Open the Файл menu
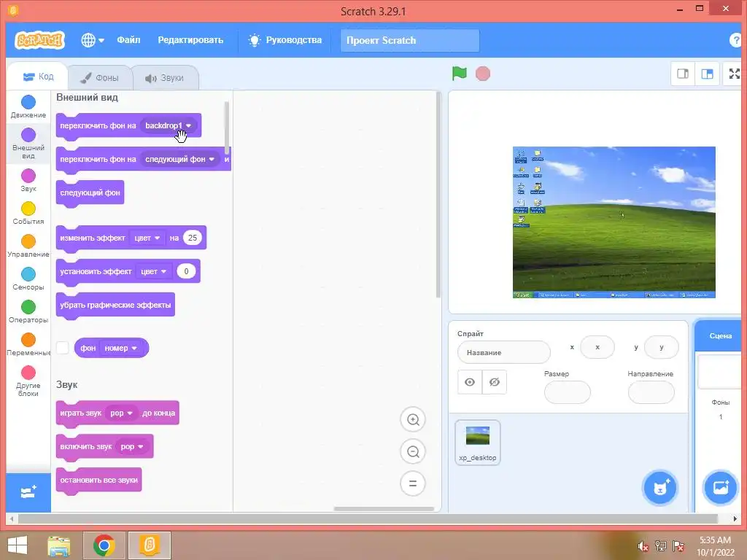The width and height of the screenshot is (747, 560). coord(128,40)
